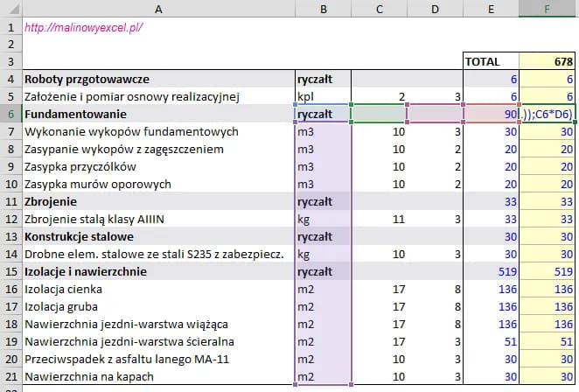
Task: Select the column D header
Action: pos(435,9)
